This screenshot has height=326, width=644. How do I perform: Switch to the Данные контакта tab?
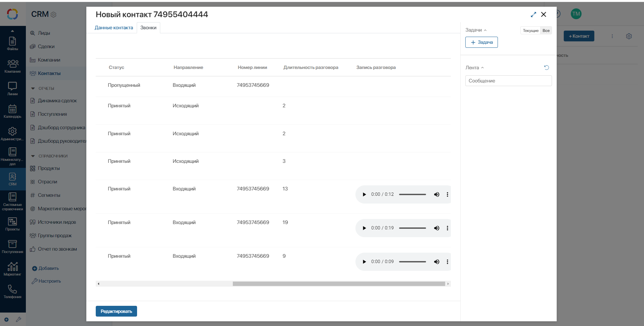tap(114, 28)
